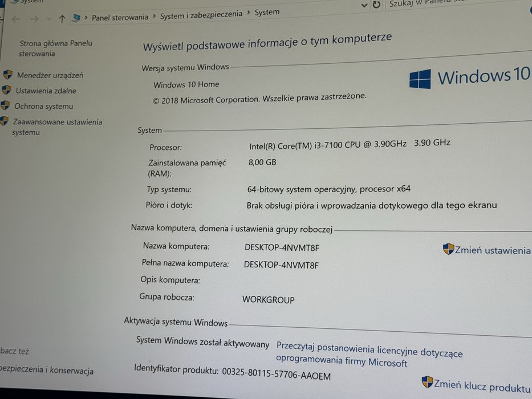Refresh the control panel page
This screenshot has width=532, height=399.
[376, 5]
